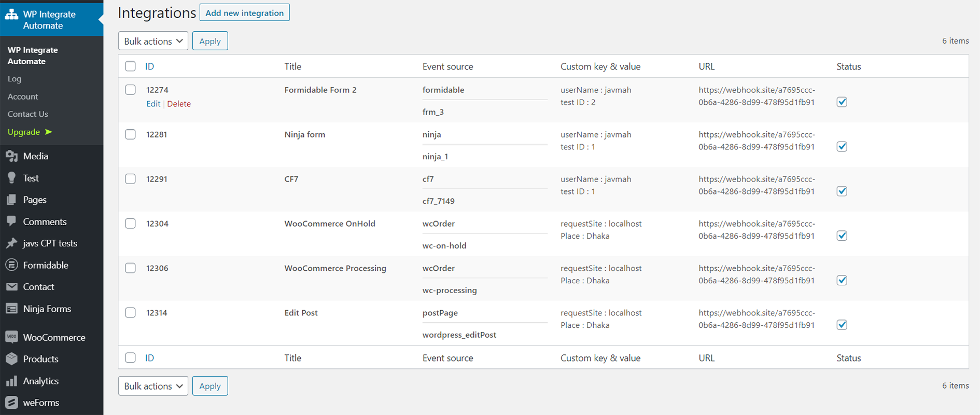Click the WooCommerce OnHold title
This screenshot has height=415, width=980.
click(x=330, y=224)
